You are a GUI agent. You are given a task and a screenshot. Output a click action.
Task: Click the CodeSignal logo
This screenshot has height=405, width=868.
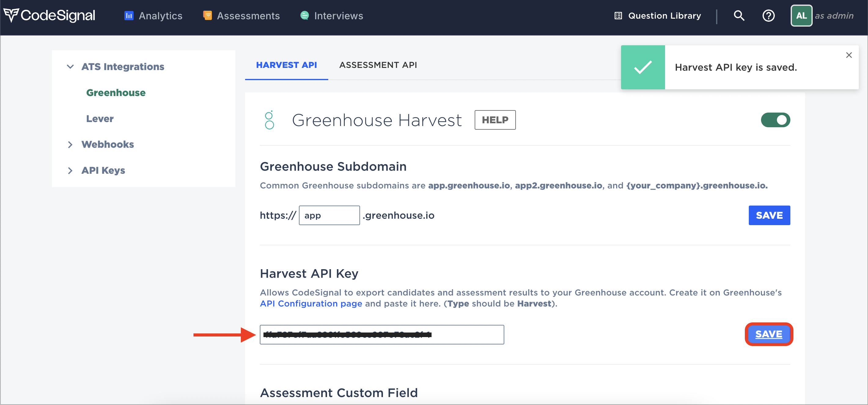(x=49, y=15)
